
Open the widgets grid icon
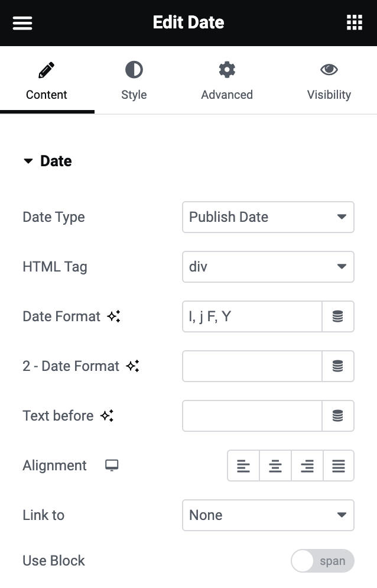354,22
